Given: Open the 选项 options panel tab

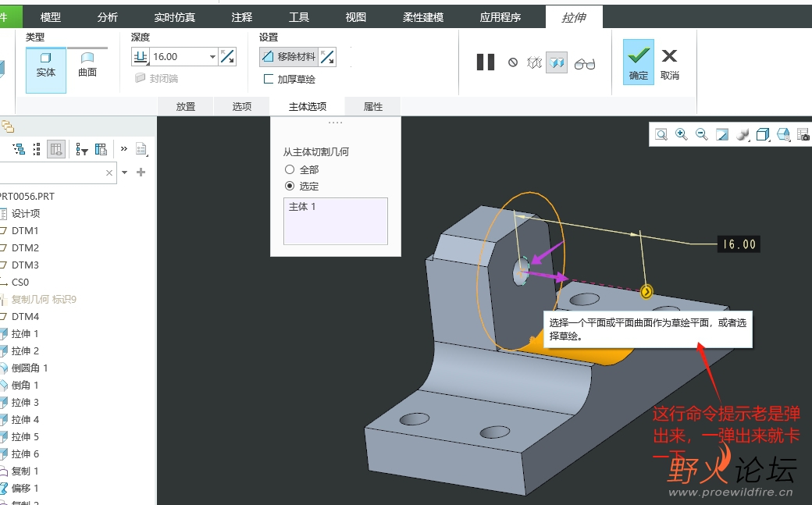Looking at the screenshot, I should click(242, 107).
